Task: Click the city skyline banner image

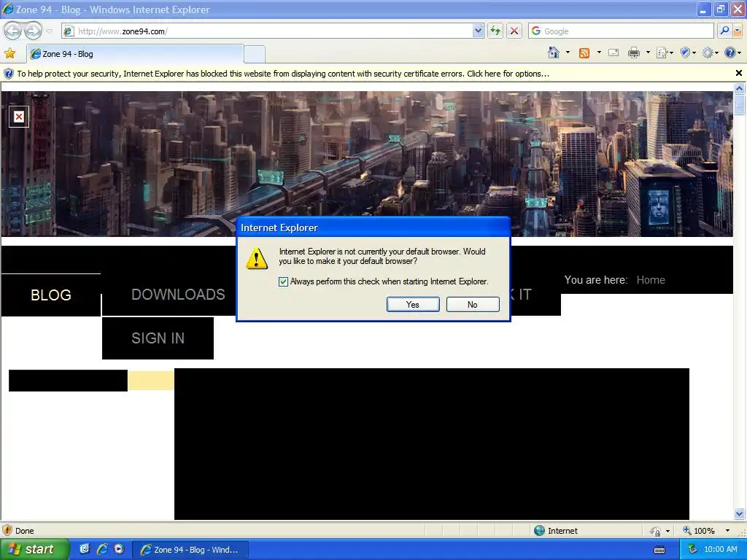Action: [x=367, y=164]
